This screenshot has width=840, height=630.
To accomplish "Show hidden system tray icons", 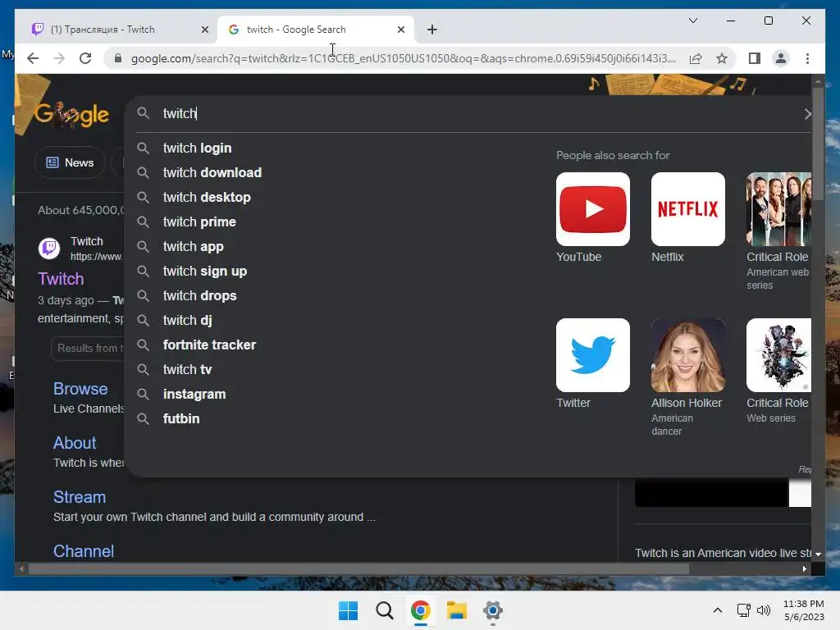I will click(x=718, y=610).
